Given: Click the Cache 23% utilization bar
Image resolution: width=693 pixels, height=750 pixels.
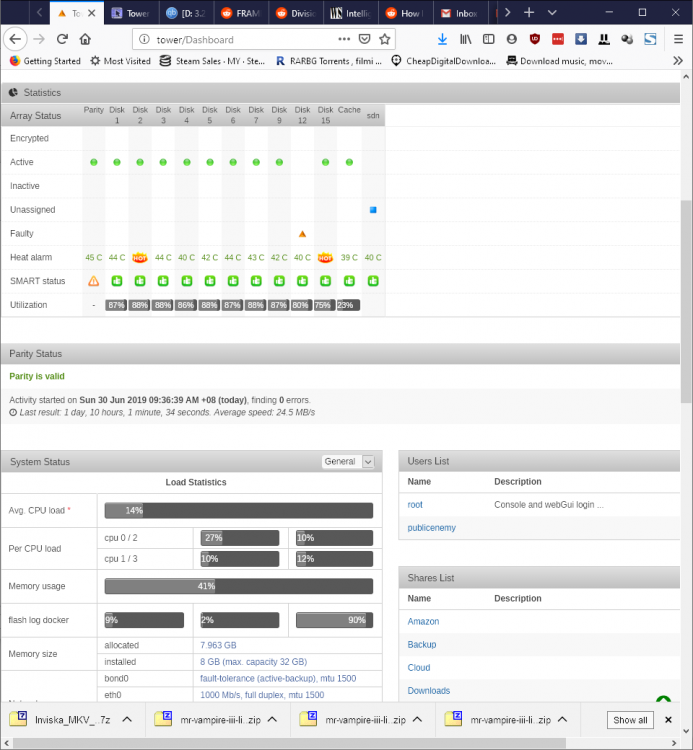Looking at the screenshot, I should coord(349,305).
